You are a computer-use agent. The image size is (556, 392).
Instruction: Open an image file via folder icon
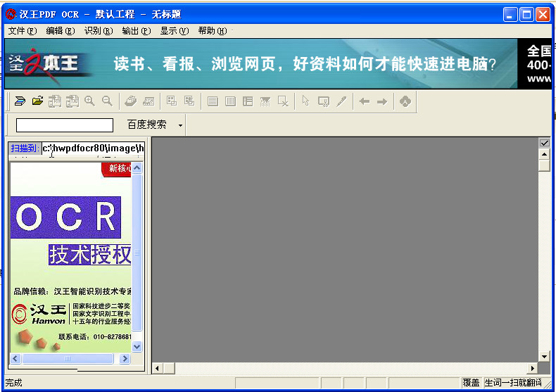[x=37, y=101]
